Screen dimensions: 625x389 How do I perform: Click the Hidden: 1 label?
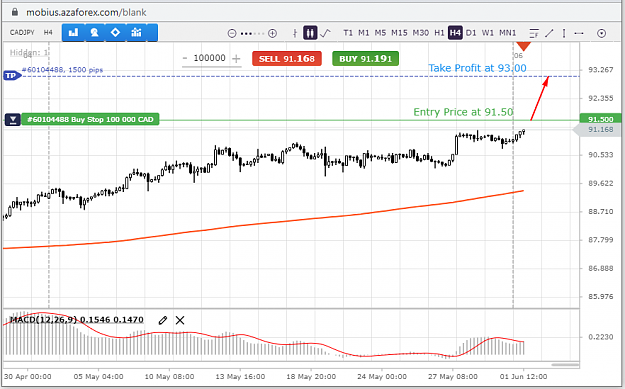pyautogui.click(x=29, y=52)
